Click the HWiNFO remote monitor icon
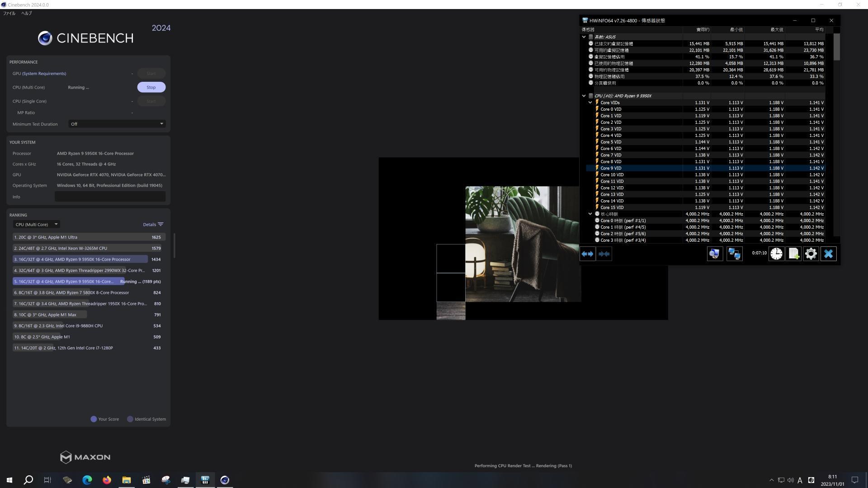868x488 pixels. point(714,254)
